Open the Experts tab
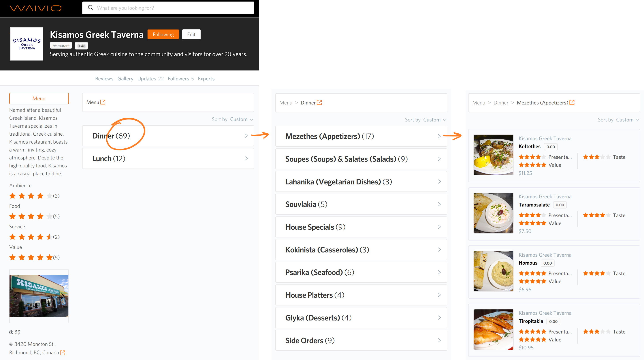644x360 pixels. [x=206, y=79]
